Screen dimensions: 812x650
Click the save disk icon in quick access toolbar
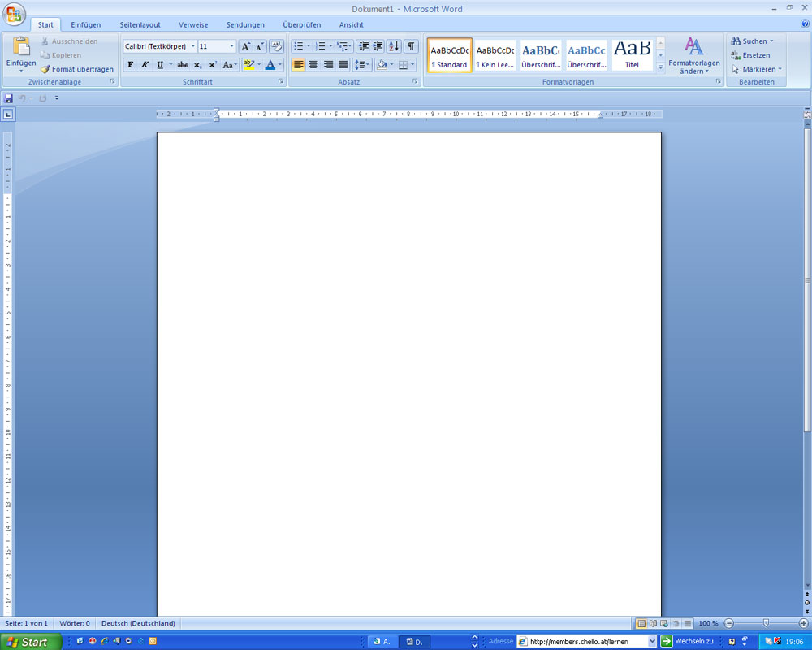8,98
